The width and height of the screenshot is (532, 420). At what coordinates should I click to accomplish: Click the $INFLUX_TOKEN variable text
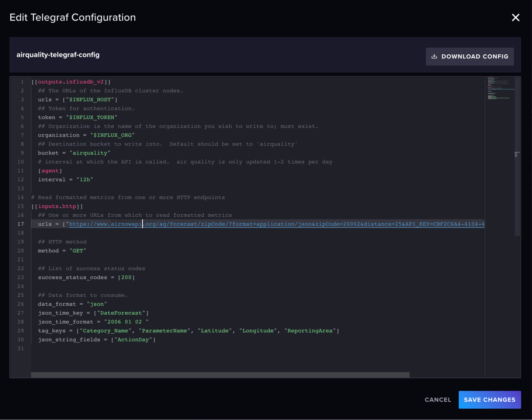coord(92,117)
